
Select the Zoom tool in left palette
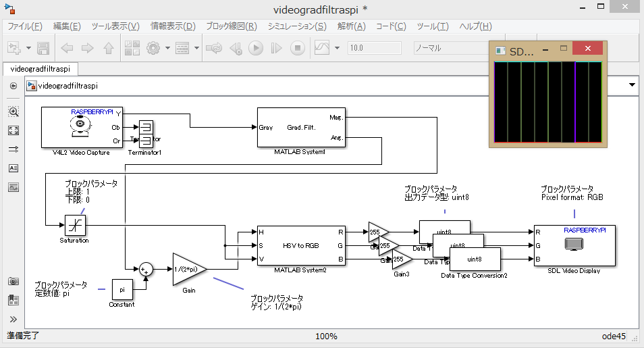click(14, 111)
